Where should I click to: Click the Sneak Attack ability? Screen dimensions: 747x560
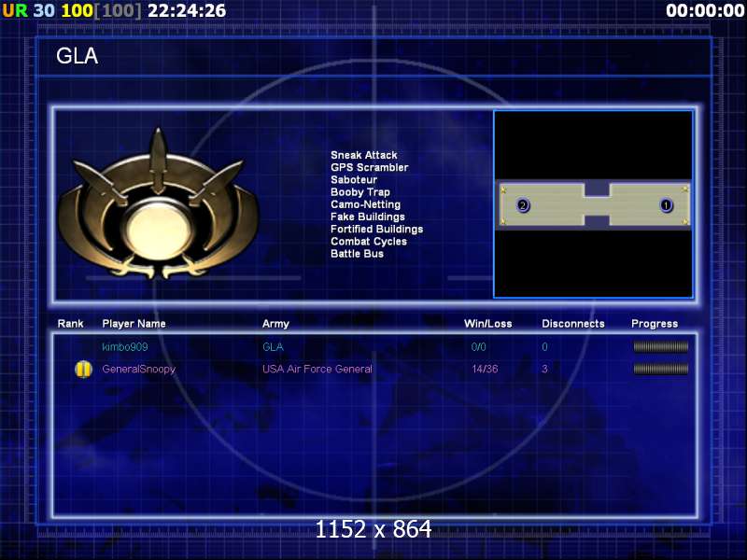364,155
